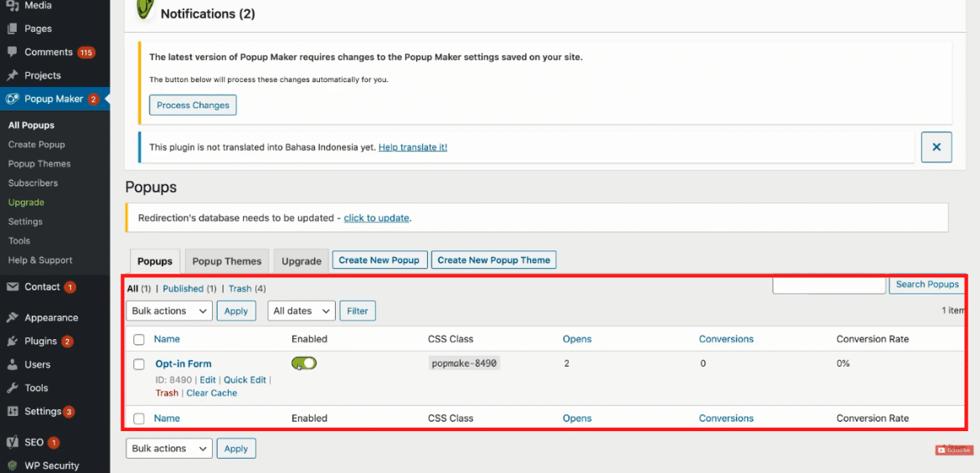Click red Trash link under Opt-in Form

click(167, 393)
